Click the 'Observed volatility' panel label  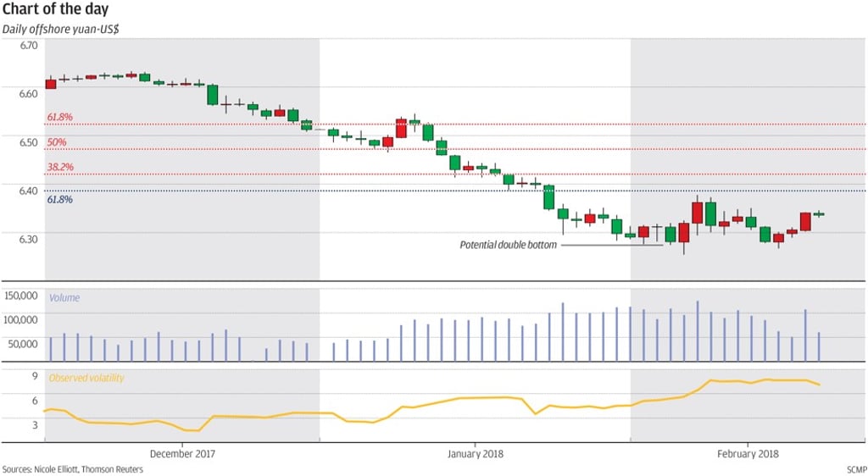[x=86, y=378]
